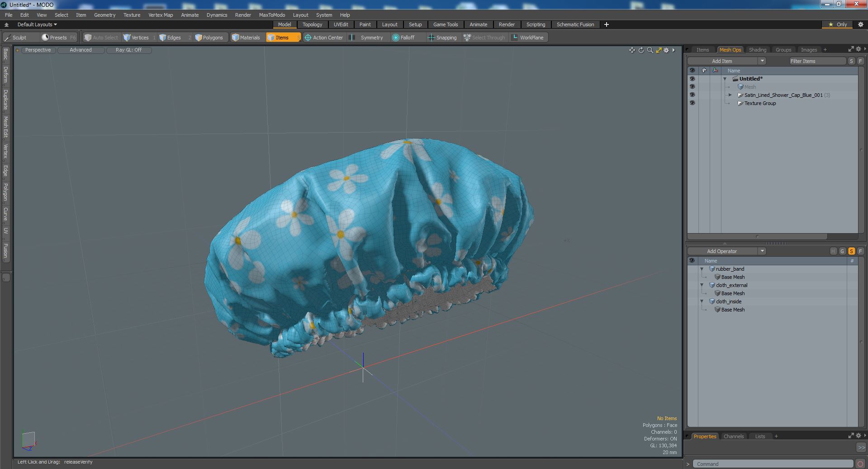Toggle the G button in Mesh Ops

pos(842,251)
